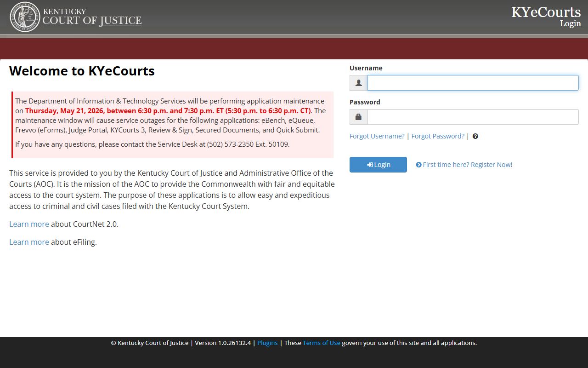Open Learn more about eFiling
Viewport: 588px width, 368px height.
point(29,242)
